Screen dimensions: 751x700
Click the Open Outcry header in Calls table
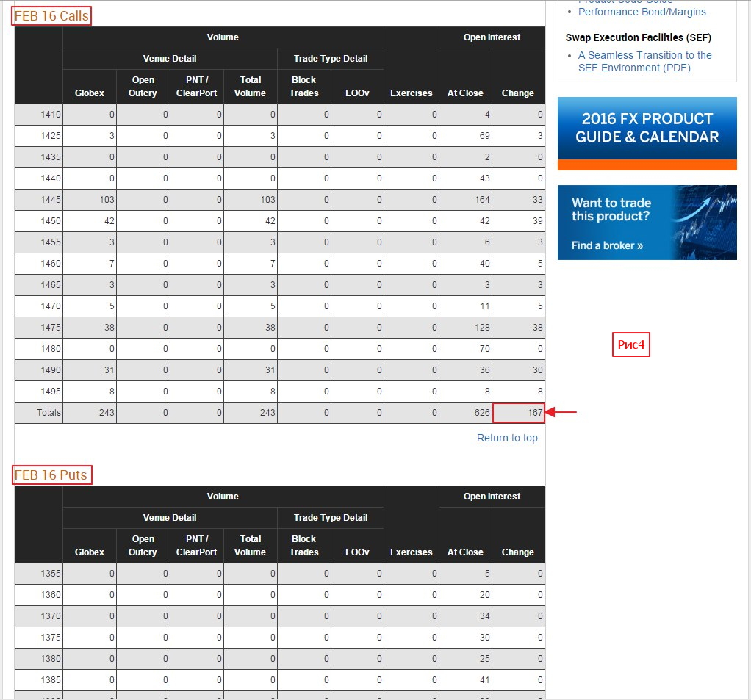point(143,86)
